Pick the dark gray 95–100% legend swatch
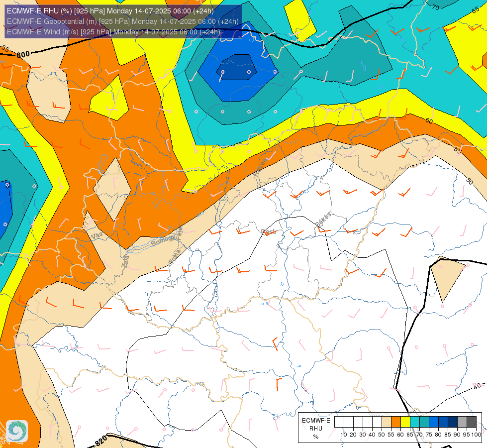Viewport: 487px width, 448px height. (x=472, y=422)
